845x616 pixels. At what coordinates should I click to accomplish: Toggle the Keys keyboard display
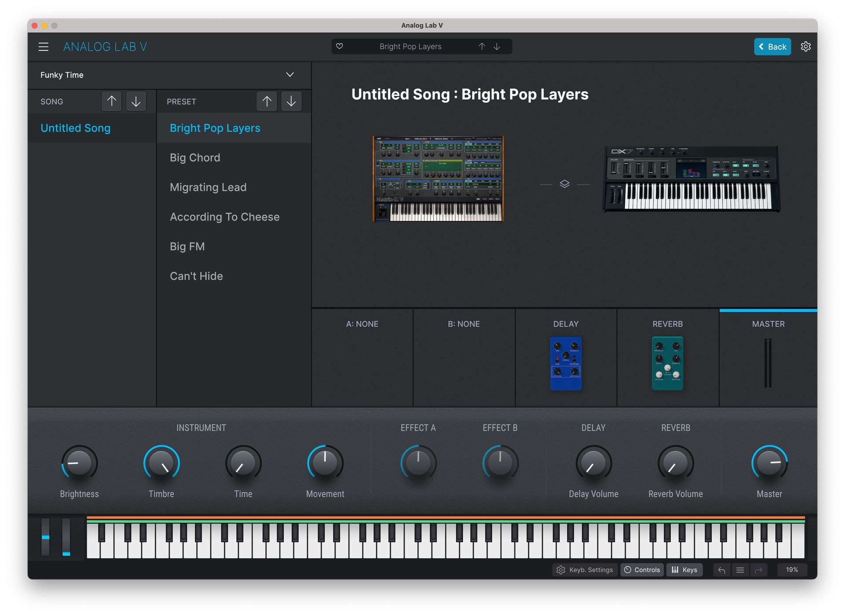point(684,570)
